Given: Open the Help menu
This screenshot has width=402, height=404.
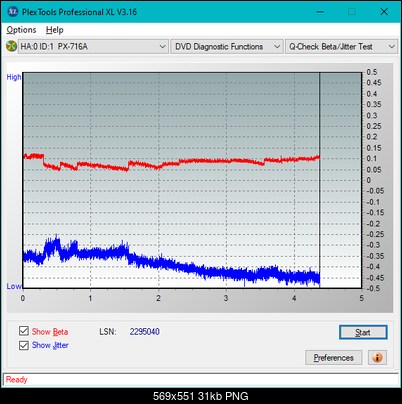Looking at the screenshot, I should (55, 30).
